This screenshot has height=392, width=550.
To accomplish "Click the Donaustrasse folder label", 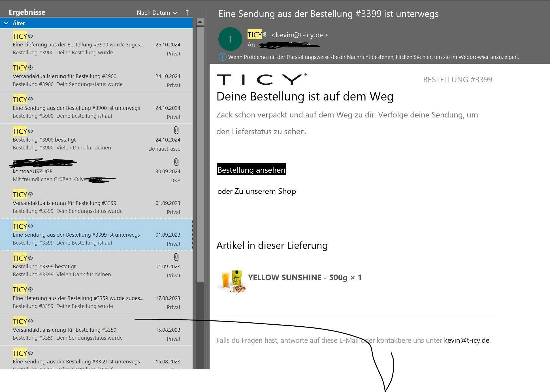I will click(x=164, y=149).
